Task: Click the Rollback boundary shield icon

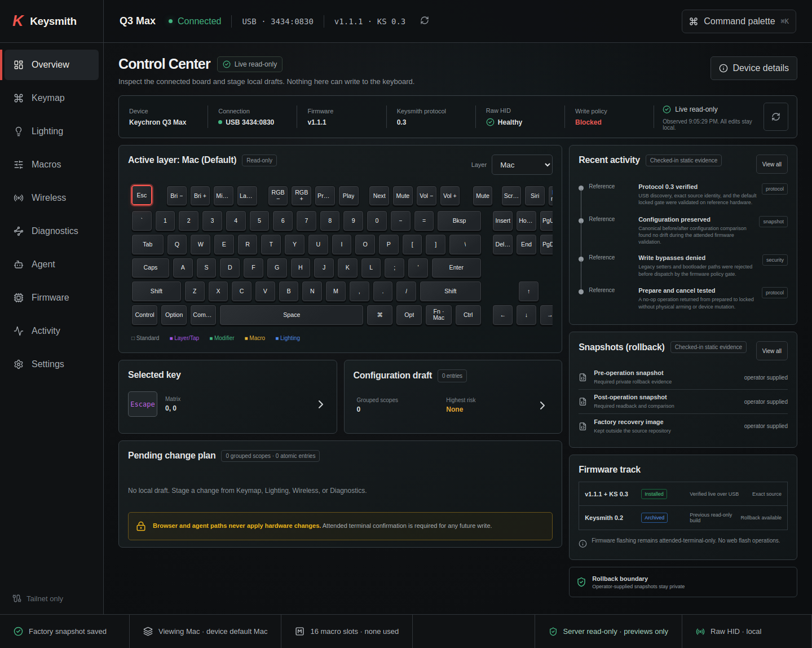Action: (581, 582)
